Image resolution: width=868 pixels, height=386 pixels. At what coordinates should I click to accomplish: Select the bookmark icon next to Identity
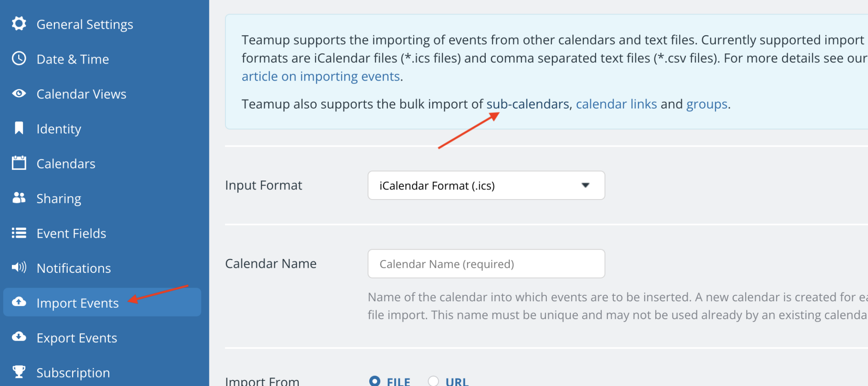[x=19, y=128]
